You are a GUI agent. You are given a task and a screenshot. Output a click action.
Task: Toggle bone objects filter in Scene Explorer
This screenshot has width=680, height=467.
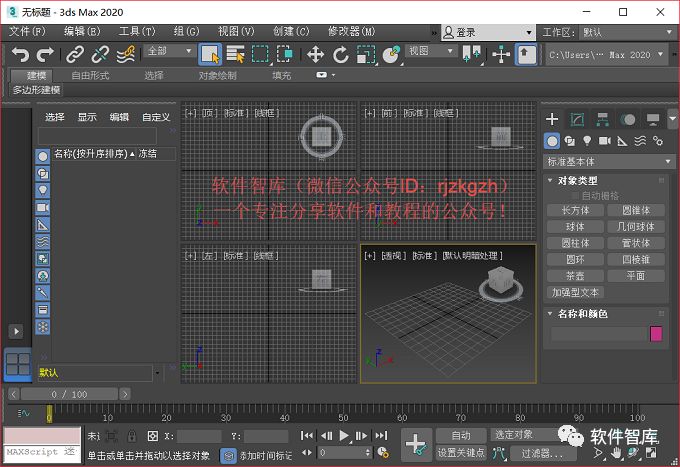[x=42, y=292]
